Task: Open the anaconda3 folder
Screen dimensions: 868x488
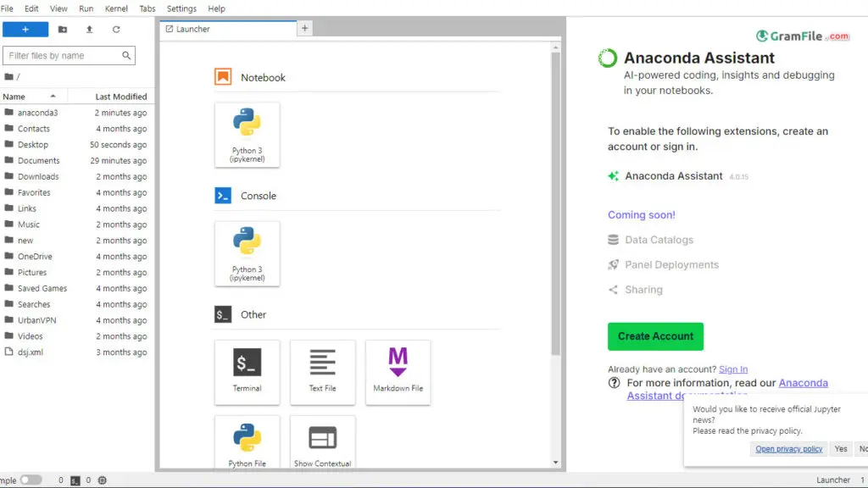Action: (x=77, y=113)
